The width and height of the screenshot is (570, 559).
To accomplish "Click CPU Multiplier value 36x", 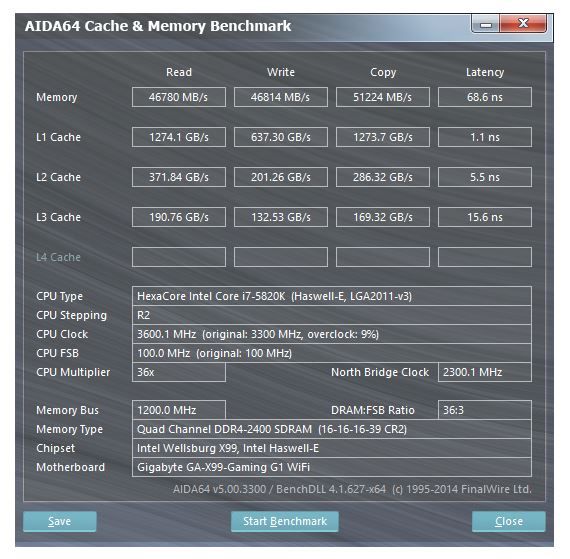I will tap(178, 372).
